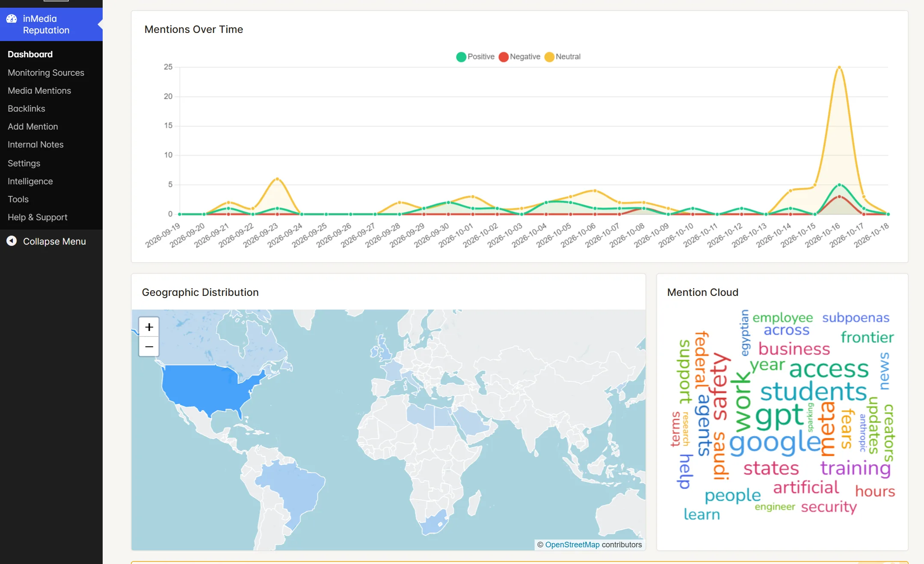Click the word 'subpoenas' in cloud

click(x=856, y=318)
